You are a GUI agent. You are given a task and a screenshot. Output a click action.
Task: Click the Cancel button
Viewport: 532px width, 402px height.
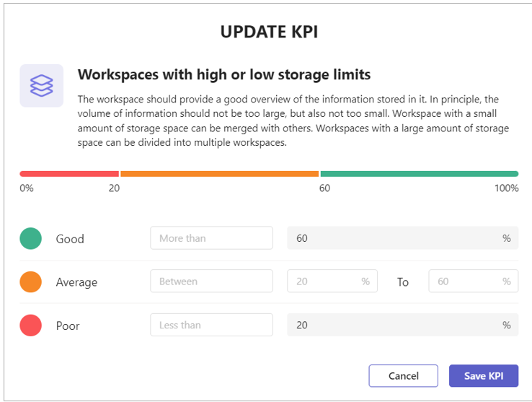pyautogui.click(x=404, y=376)
